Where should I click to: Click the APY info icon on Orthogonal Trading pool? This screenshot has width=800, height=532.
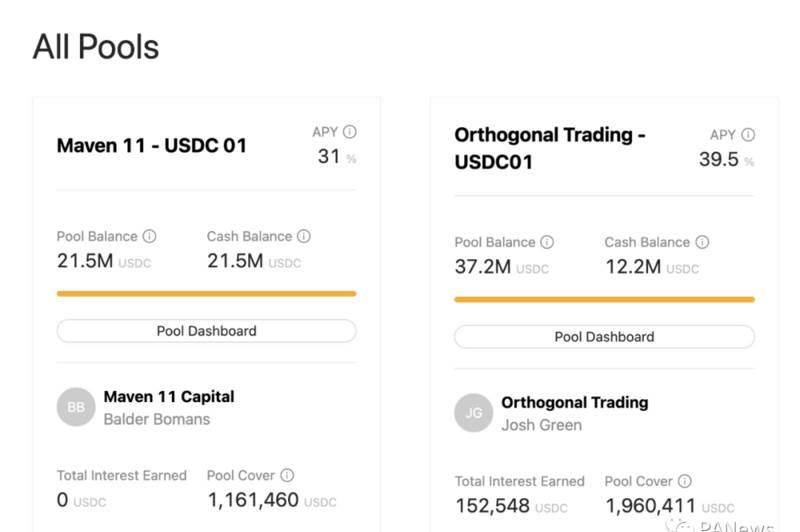pyautogui.click(x=748, y=135)
